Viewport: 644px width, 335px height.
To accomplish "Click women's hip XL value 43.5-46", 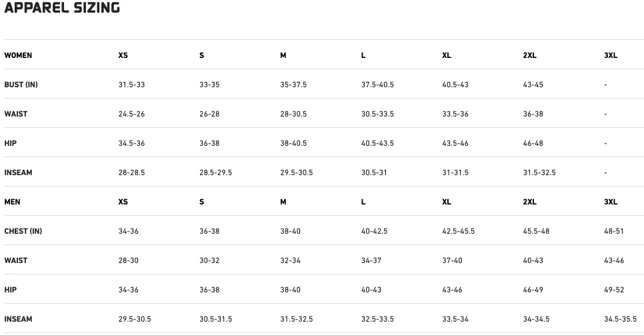I will tap(455, 143).
